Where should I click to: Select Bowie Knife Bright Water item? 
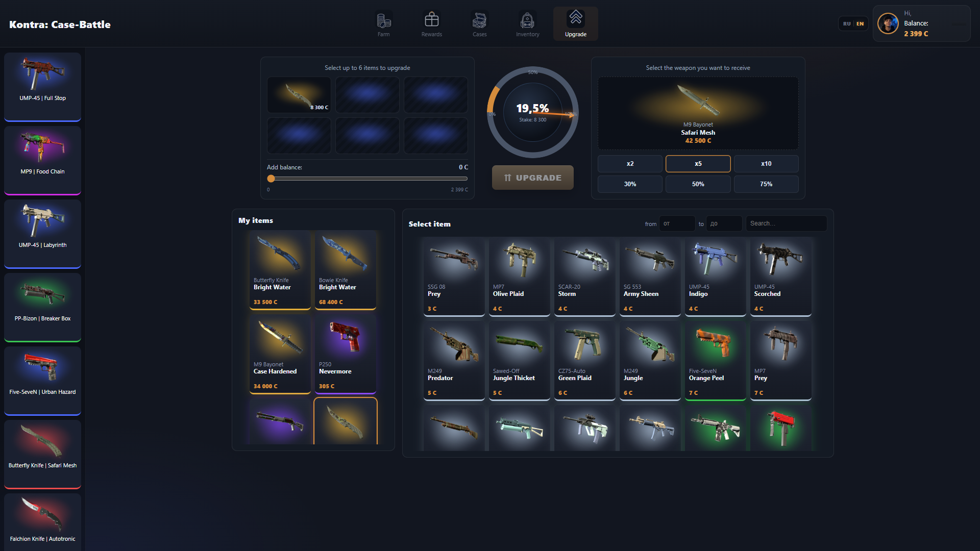pyautogui.click(x=346, y=270)
